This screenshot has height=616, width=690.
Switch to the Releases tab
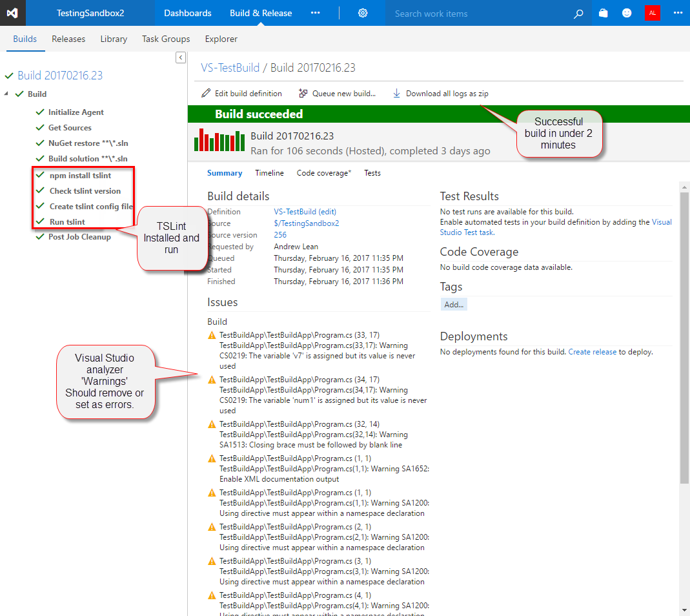click(x=68, y=39)
